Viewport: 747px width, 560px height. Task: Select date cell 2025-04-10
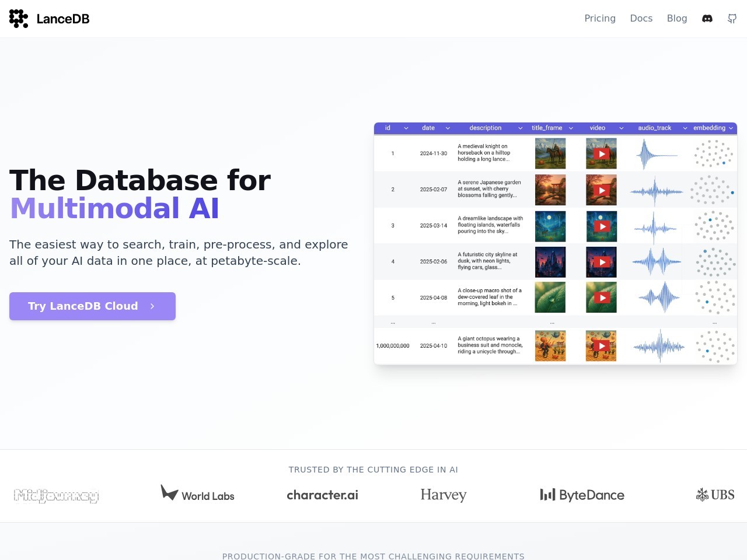coord(434,346)
